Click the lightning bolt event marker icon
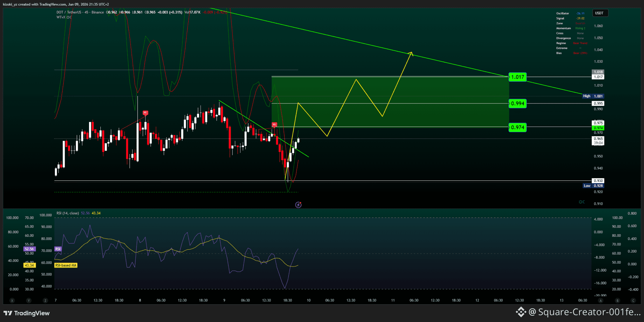644x322 pixels. tap(298, 205)
